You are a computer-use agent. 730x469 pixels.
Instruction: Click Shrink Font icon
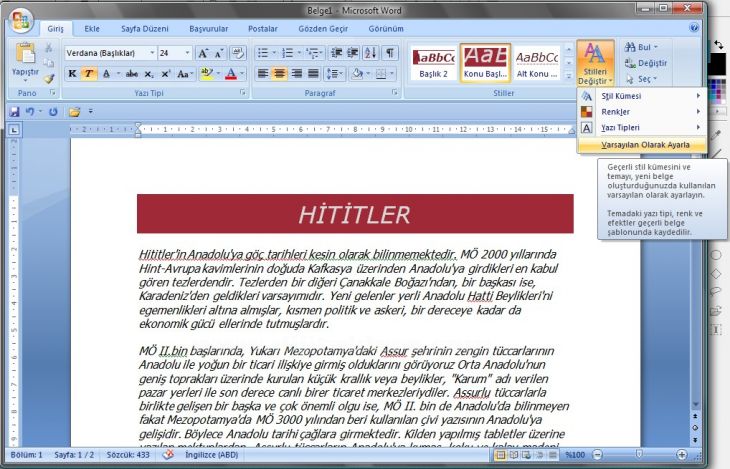click(x=219, y=53)
